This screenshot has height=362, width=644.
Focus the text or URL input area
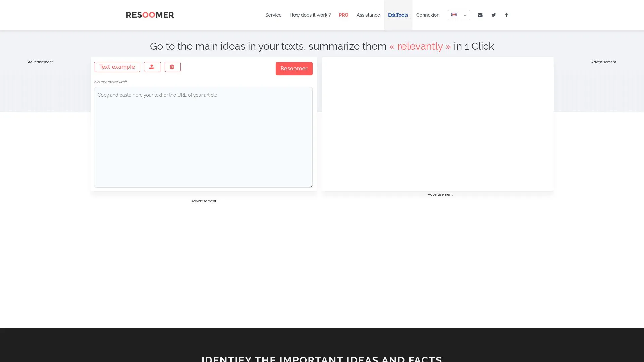(x=203, y=137)
